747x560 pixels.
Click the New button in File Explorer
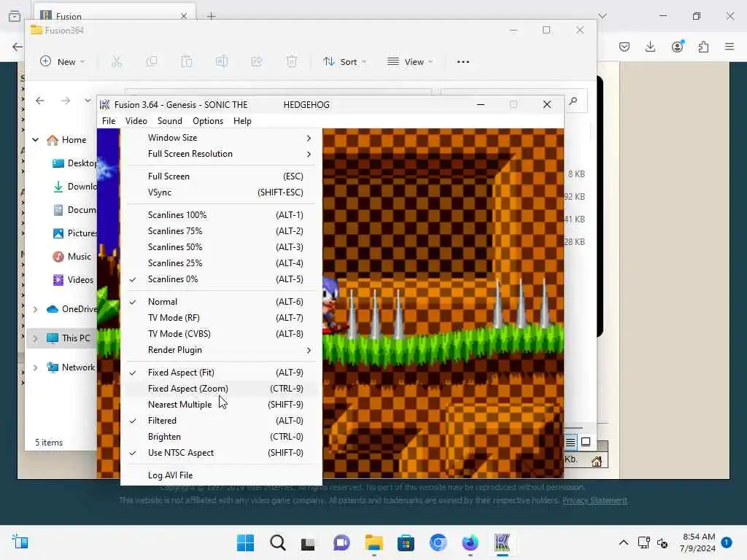[63, 61]
